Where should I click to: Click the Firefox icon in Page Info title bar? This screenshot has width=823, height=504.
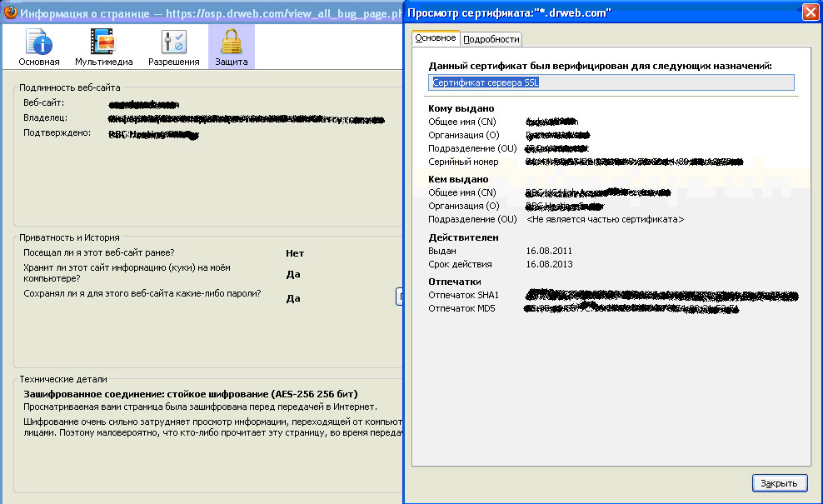click(x=10, y=12)
